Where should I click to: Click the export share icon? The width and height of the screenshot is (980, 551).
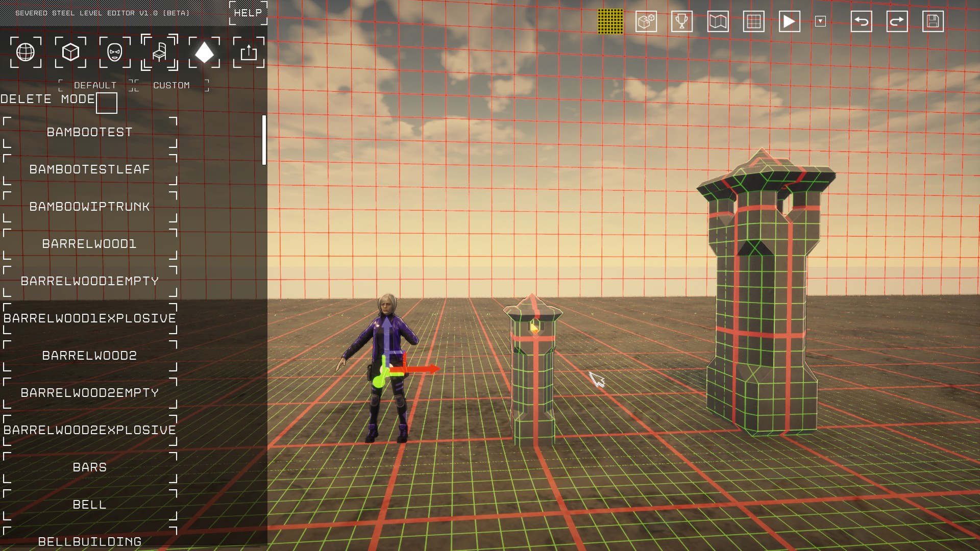[249, 52]
